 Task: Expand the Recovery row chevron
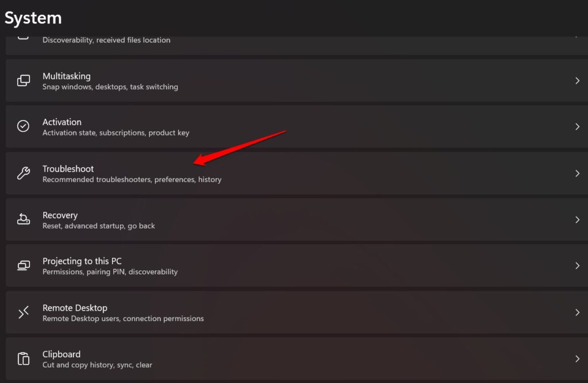(578, 219)
